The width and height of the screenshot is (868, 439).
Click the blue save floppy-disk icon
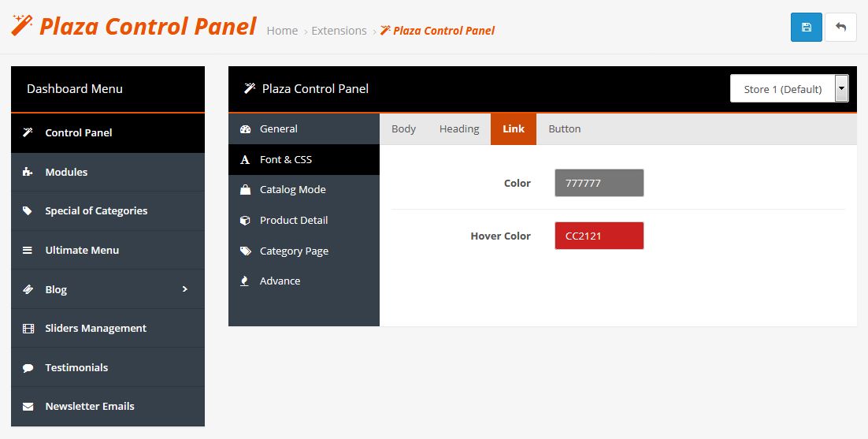pos(806,27)
